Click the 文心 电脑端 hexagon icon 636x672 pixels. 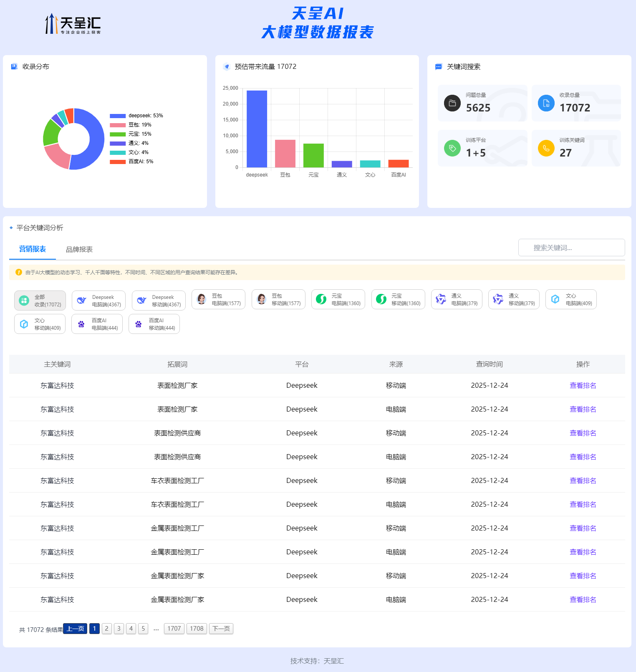(555, 299)
